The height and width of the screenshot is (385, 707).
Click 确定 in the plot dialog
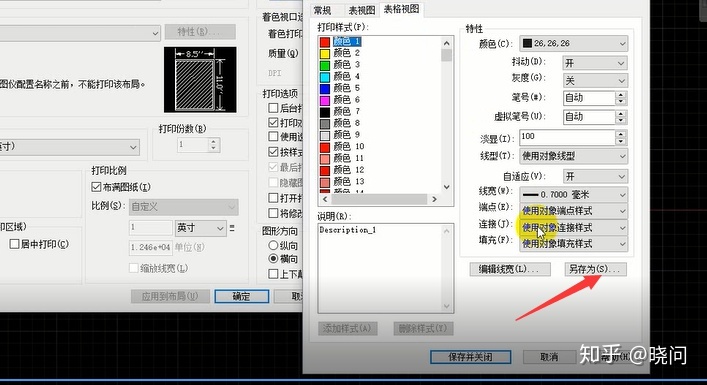[241, 296]
